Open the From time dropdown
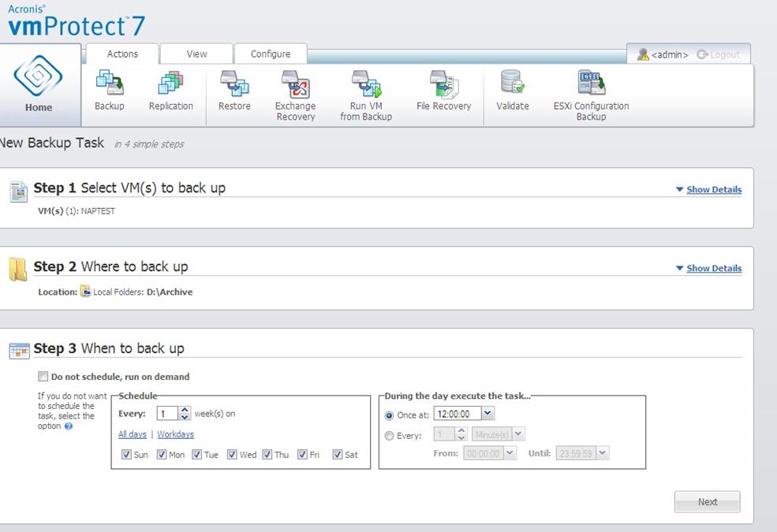 (x=510, y=453)
